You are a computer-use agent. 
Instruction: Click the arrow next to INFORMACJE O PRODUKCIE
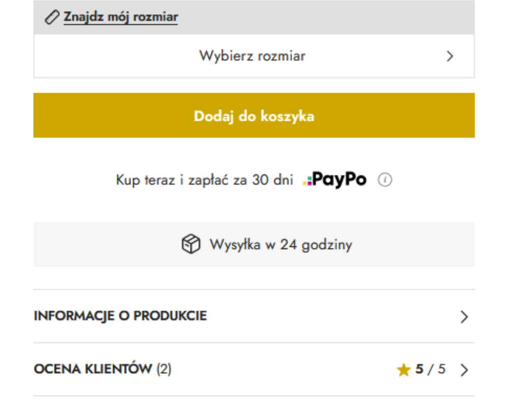[x=464, y=317]
